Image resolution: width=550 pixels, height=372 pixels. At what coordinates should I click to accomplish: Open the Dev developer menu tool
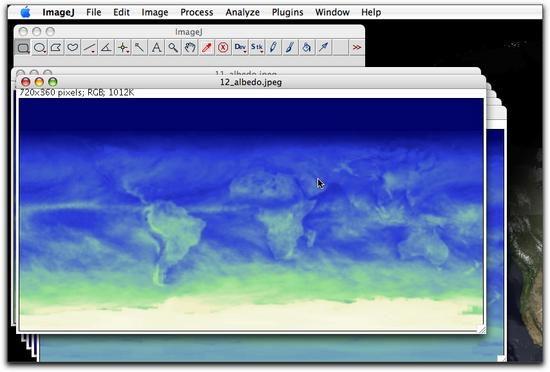[240, 47]
